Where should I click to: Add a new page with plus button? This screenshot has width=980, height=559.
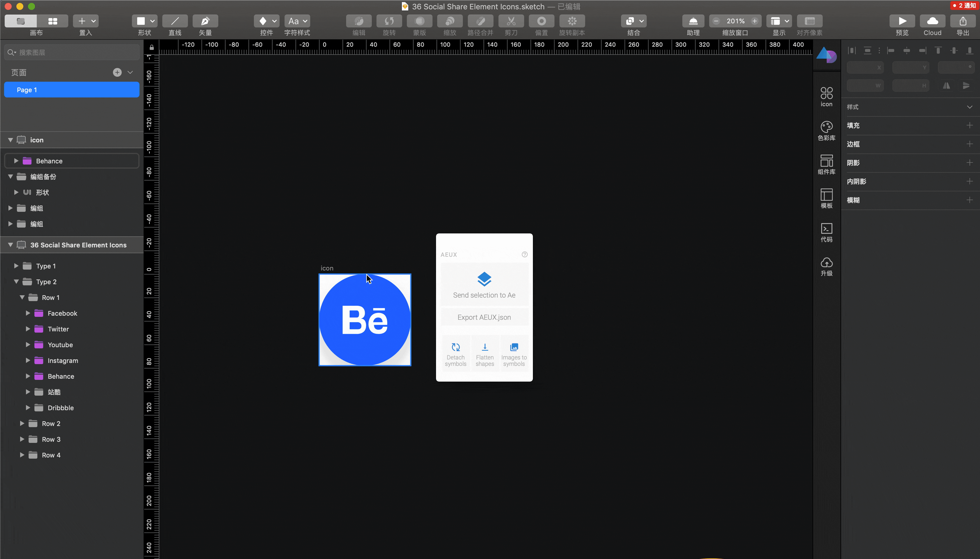pos(117,72)
